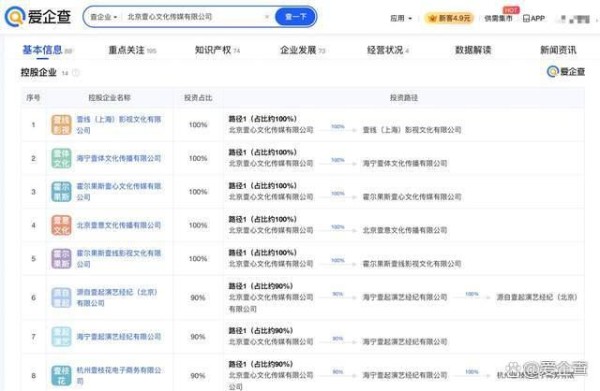The height and width of the screenshot is (391, 600).
Task: Click the 路径1（占比约90%）label in row 7
Action: coord(261,331)
